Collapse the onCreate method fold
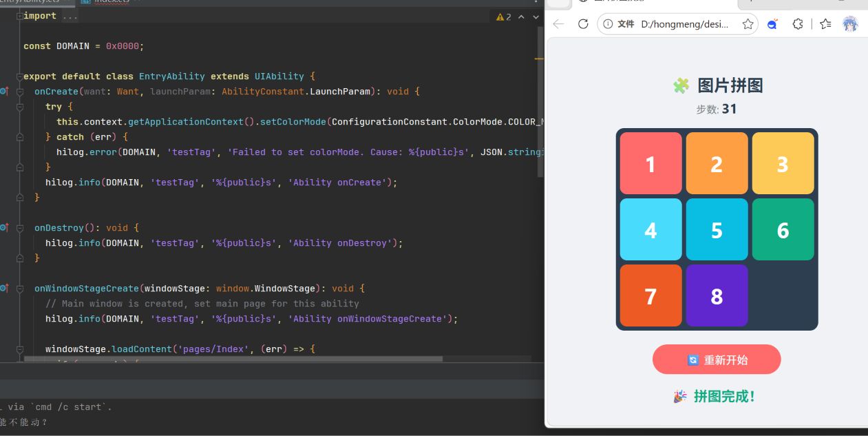 coord(19,92)
